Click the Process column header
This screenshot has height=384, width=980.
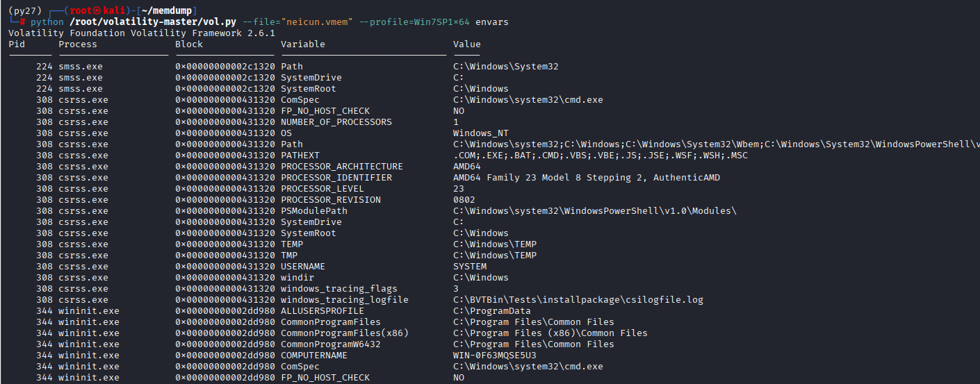(x=78, y=44)
